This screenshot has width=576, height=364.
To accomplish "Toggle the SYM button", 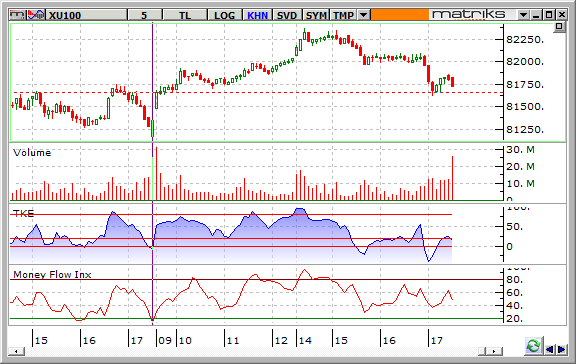I will (316, 15).
